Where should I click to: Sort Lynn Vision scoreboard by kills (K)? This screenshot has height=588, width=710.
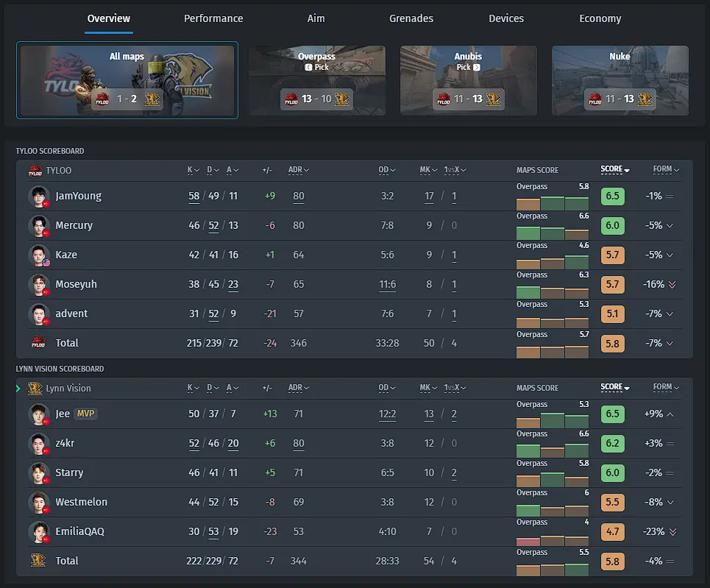194,388
